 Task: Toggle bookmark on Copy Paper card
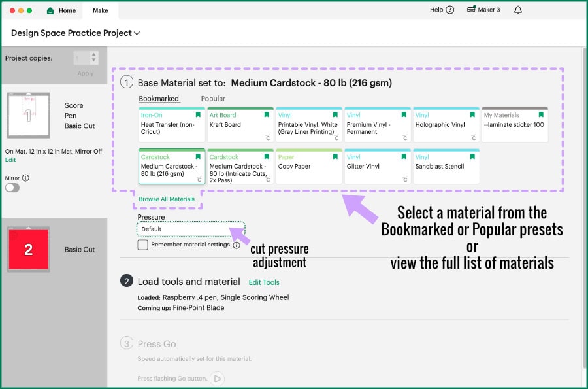[x=335, y=156]
